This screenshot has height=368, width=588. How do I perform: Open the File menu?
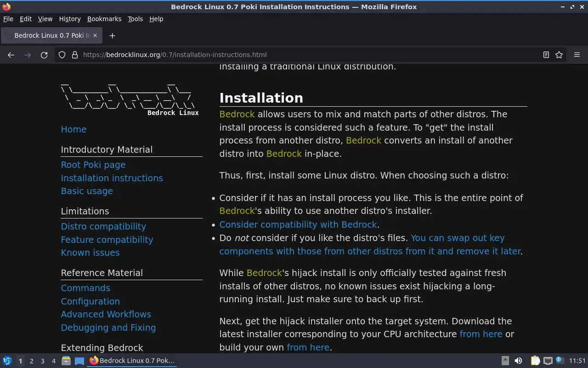[x=8, y=19]
